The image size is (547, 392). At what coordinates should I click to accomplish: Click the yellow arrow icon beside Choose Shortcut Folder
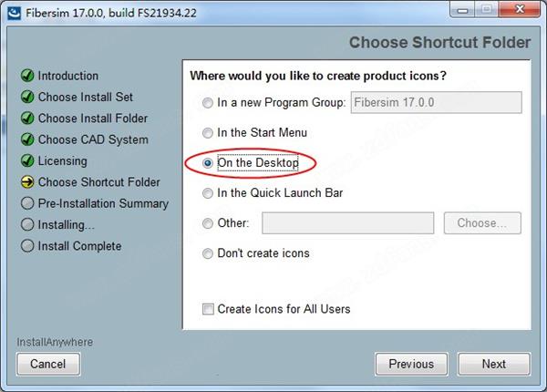tap(27, 181)
